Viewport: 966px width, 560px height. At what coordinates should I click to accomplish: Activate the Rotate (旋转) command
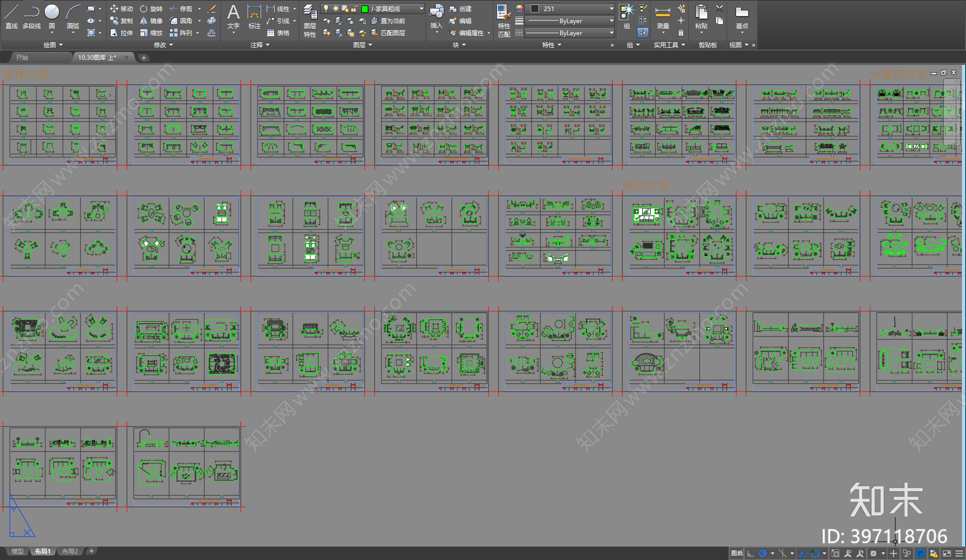pos(151,9)
